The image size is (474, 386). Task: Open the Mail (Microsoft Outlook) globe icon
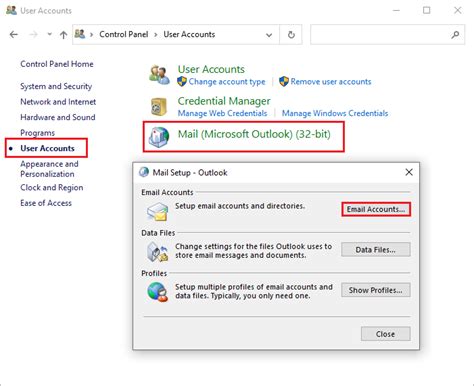(x=159, y=137)
